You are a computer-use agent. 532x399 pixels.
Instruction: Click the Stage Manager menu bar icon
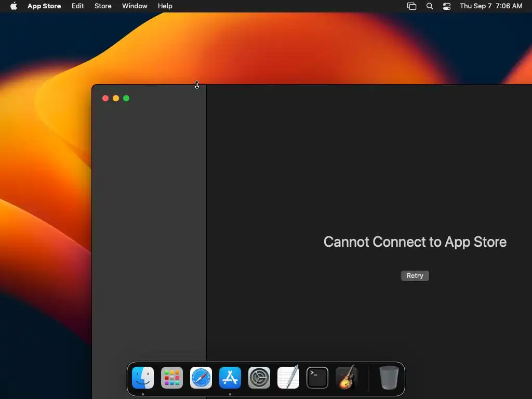(x=411, y=6)
